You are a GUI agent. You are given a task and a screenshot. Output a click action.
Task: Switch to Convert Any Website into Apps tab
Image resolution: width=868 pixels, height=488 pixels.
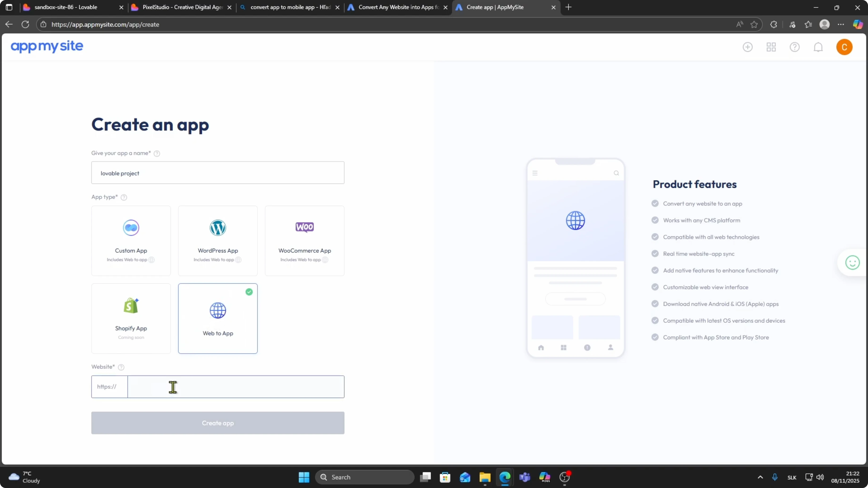pyautogui.click(x=399, y=7)
